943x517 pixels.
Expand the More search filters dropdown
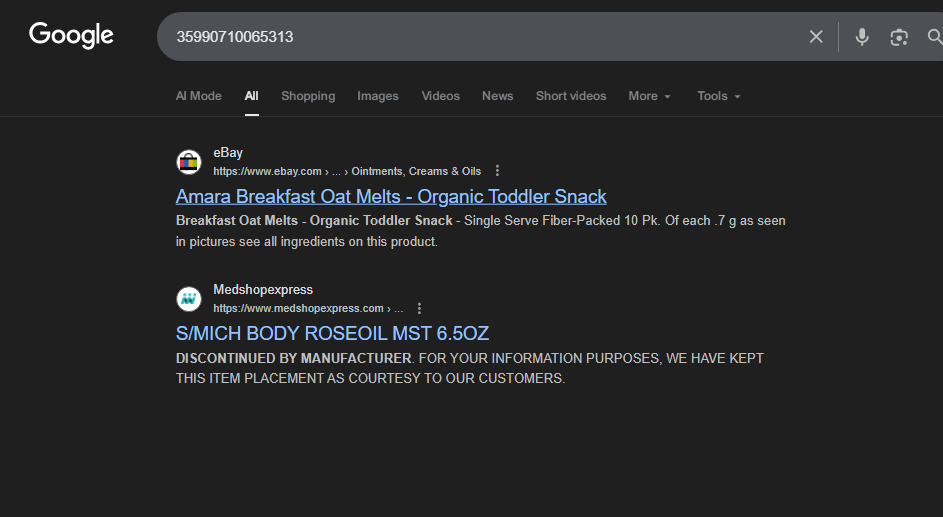click(649, 96)
